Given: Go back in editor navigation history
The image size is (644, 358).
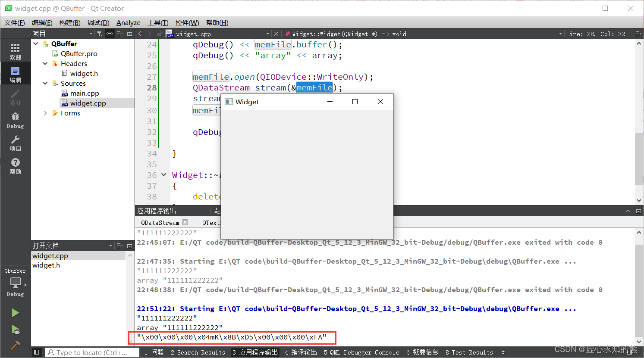Looking at the screenshot, I should [x=140, y=34].
